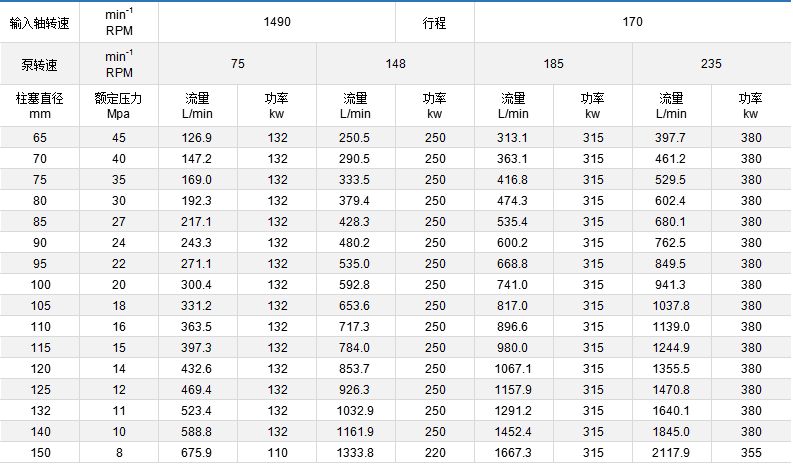Click the 输入轴转速 header cell
793x465 pixels.
40,22
